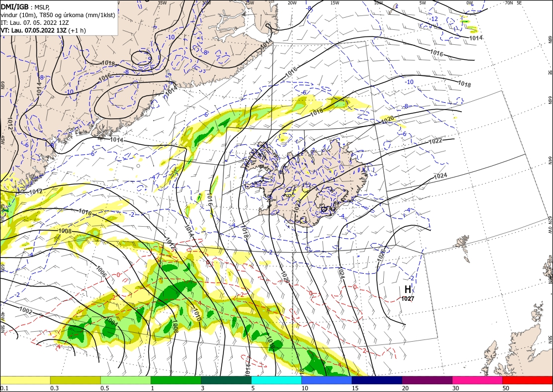The image size is (553, 392).
Task: Click the '20W' longitude label
Action: click(293, 3)
